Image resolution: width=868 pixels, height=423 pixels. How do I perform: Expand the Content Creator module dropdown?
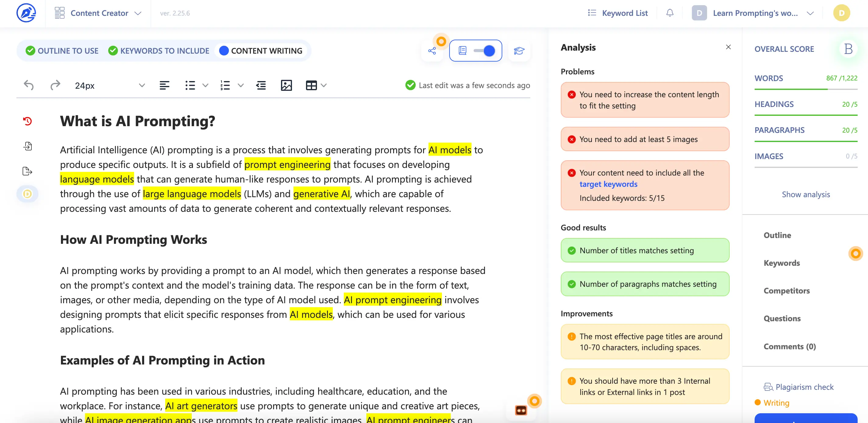[137, 13]
